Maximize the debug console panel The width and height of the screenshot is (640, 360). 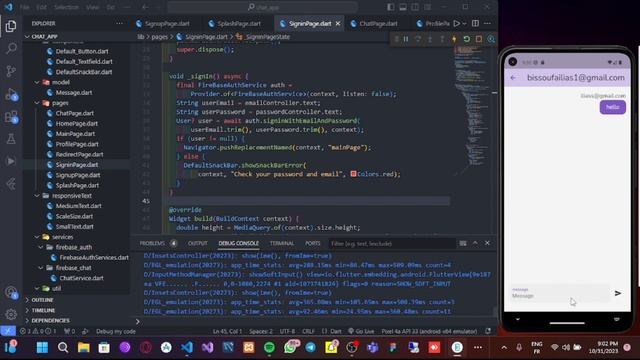click(475, 243)
